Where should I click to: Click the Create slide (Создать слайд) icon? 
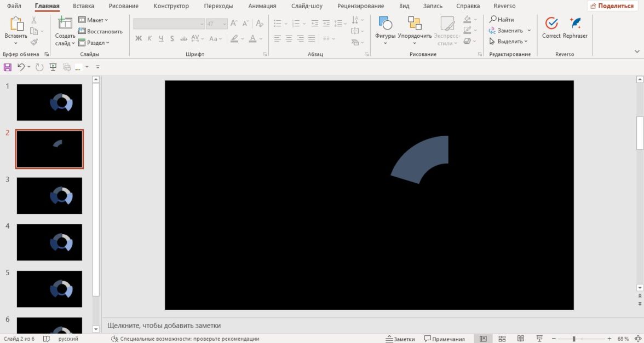[x=65, y=24]
